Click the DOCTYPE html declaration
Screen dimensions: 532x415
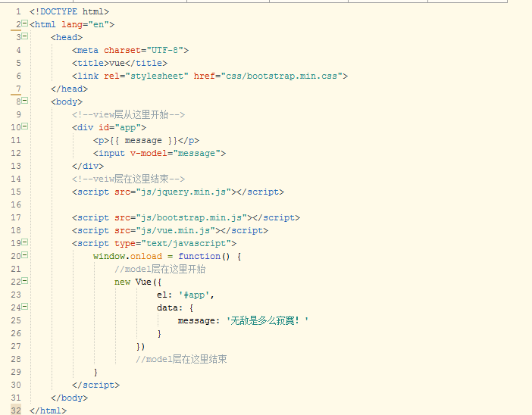[69, 12]
